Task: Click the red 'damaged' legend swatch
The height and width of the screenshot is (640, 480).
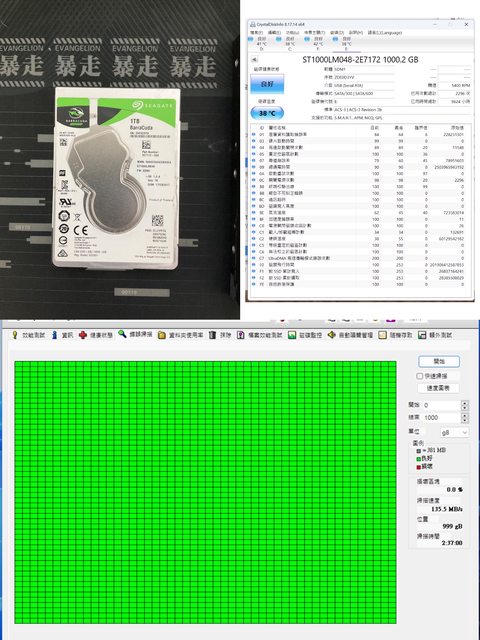Action: (x=418, y=467)
